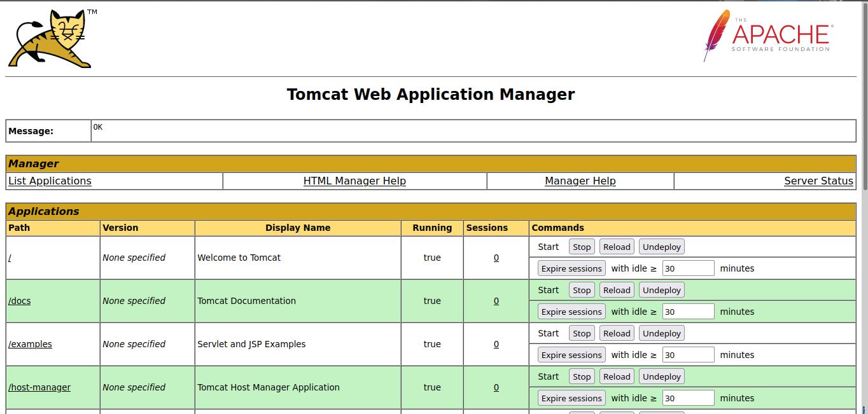Stop the root / application
The width and height of the screenshot is (868, 414).
[x=582, y=247]
